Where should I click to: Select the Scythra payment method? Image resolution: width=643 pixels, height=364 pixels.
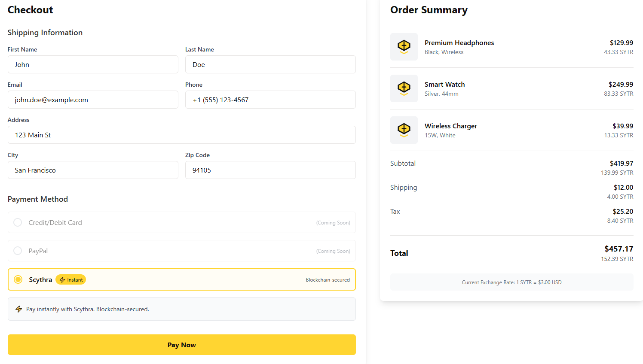click(181, 279)
